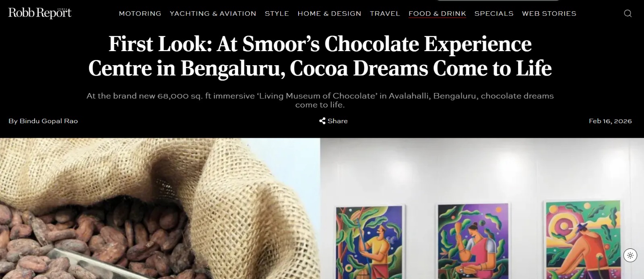Screen dimensions: 644x279
Task: Click the Feb 16, 2026 publish date
Action: click(610, 121)
